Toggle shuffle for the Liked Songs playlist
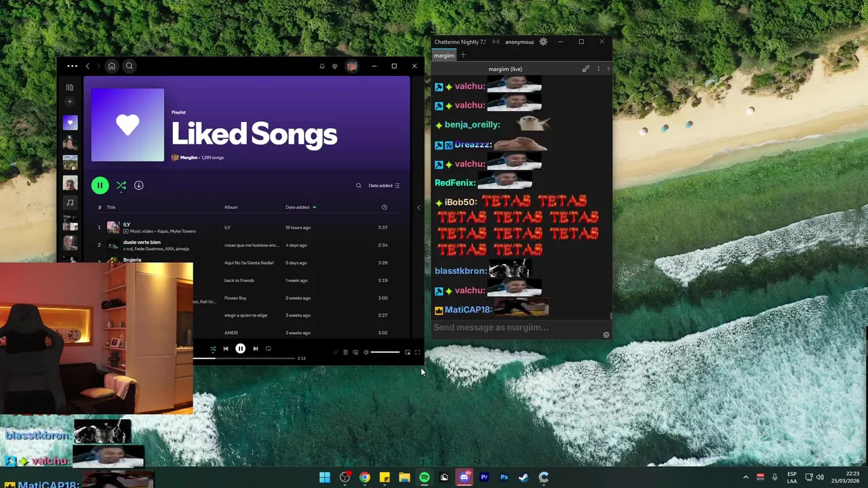Screen dimensions: 868x488 point(121,185)
